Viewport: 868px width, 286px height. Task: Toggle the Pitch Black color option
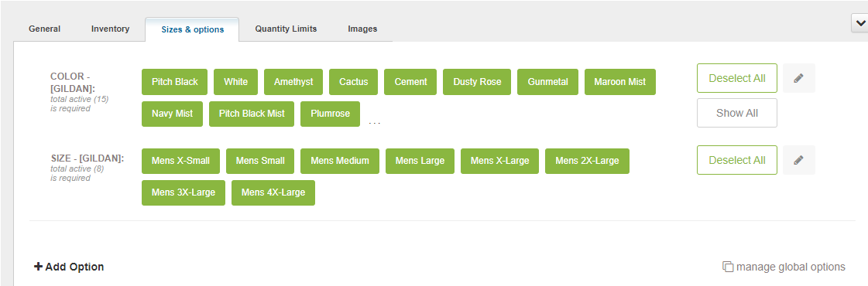[174, 82]
